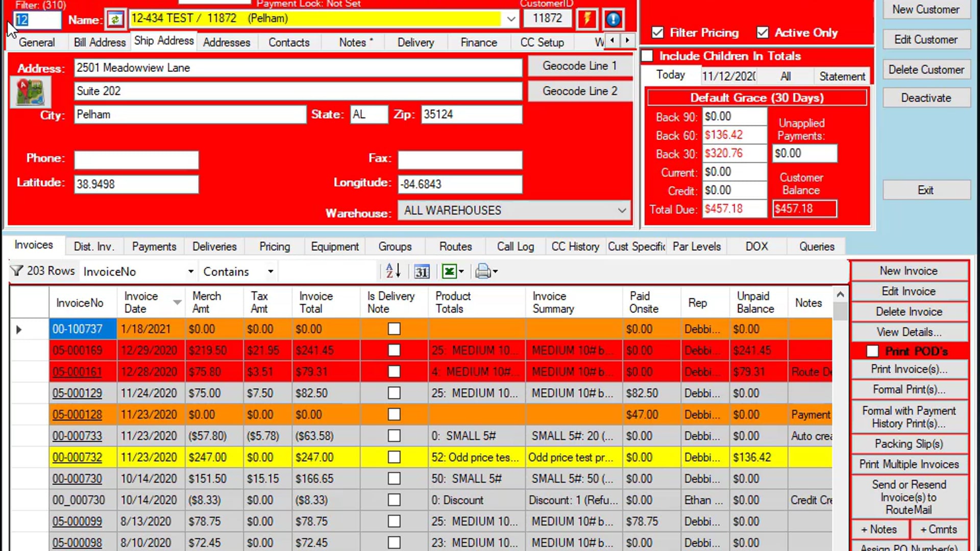Click the row selector arrow for invoice 00-100737

tap(19, 330)
